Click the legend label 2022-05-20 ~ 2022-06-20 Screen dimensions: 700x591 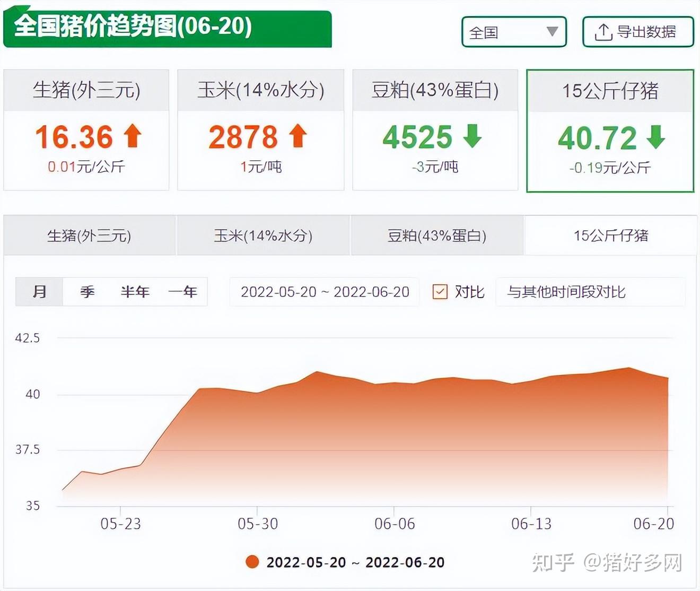point(355,562)
